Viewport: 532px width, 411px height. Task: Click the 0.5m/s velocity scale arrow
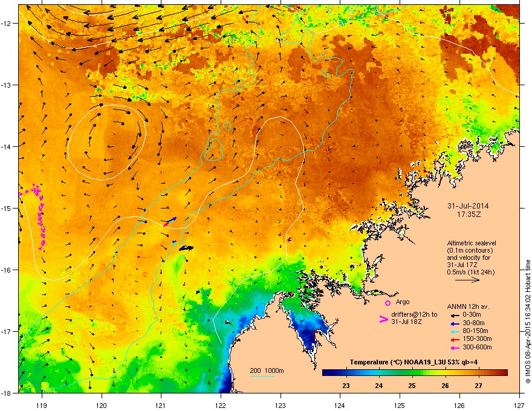coord(467,280)
